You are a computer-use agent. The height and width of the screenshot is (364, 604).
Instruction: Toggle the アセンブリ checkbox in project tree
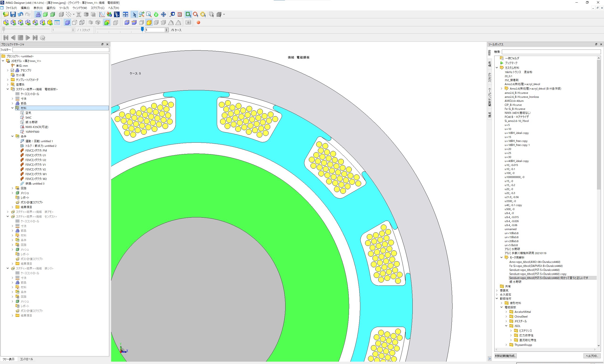pyautogui.click(x=12, y=70)
